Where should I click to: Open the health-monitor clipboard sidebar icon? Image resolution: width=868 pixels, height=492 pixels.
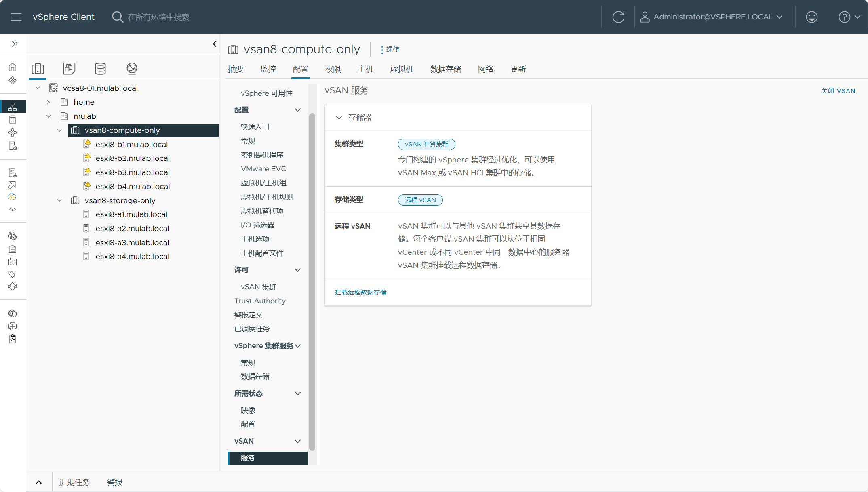coord(13,339)
